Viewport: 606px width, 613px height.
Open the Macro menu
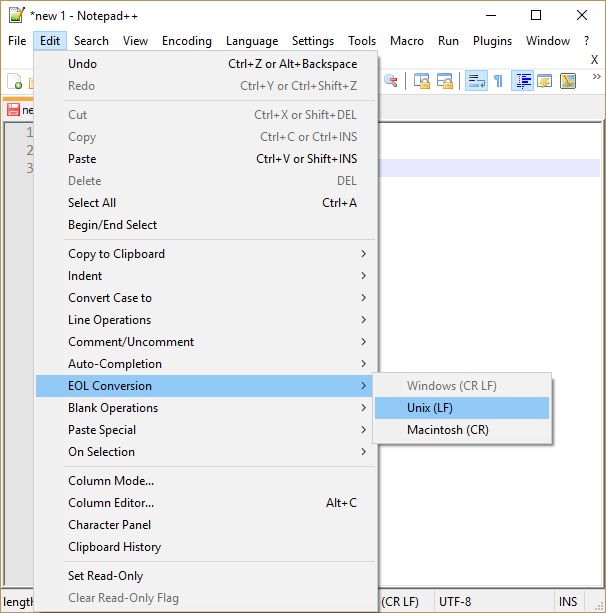point(407,41)
